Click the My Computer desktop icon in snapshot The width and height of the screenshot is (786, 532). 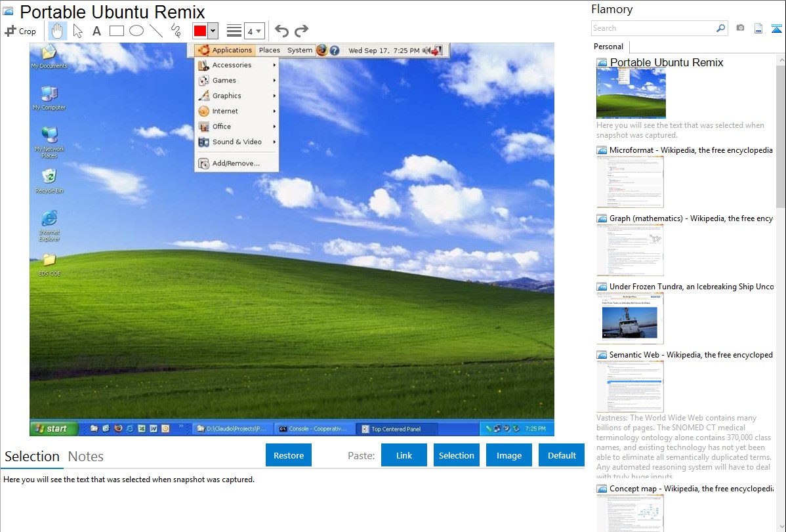coord(49,98)
